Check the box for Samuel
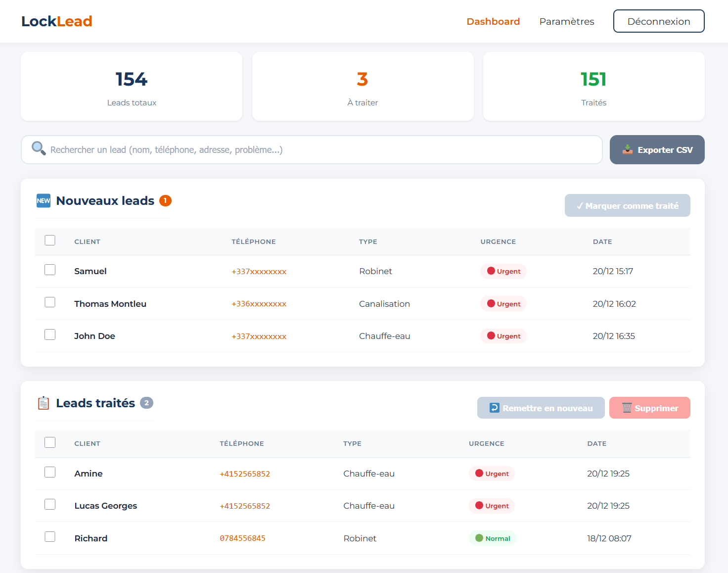Screen dimensions: 728x573 coord(50,270)
